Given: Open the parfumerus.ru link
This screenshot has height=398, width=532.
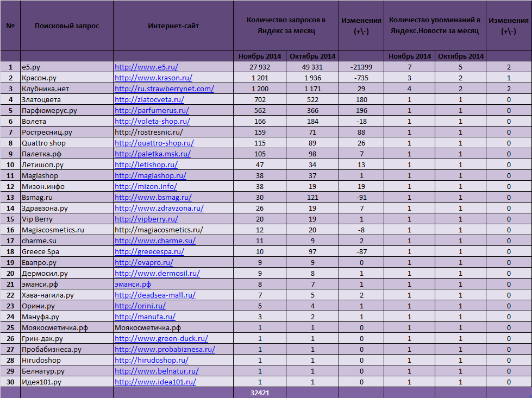Looking at the screenshot, I should click(152, 111).
